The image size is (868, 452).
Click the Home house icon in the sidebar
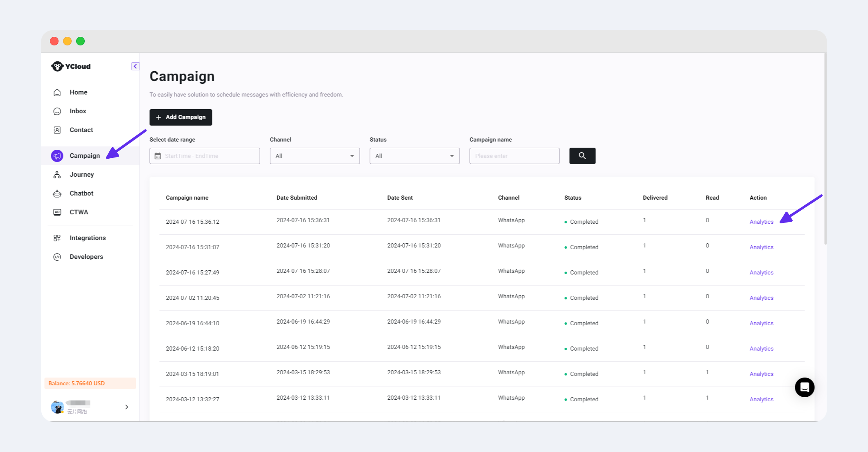click(x=57, y=92)
